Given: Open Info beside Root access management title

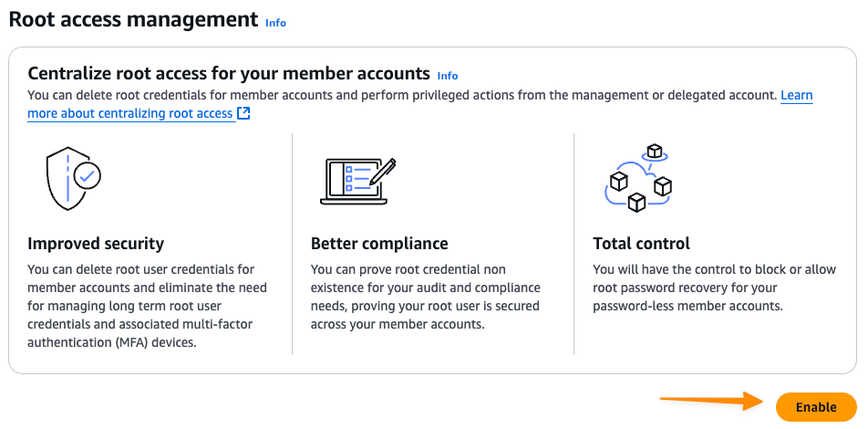Looking at the screenshot, I should tap(275, 23).
